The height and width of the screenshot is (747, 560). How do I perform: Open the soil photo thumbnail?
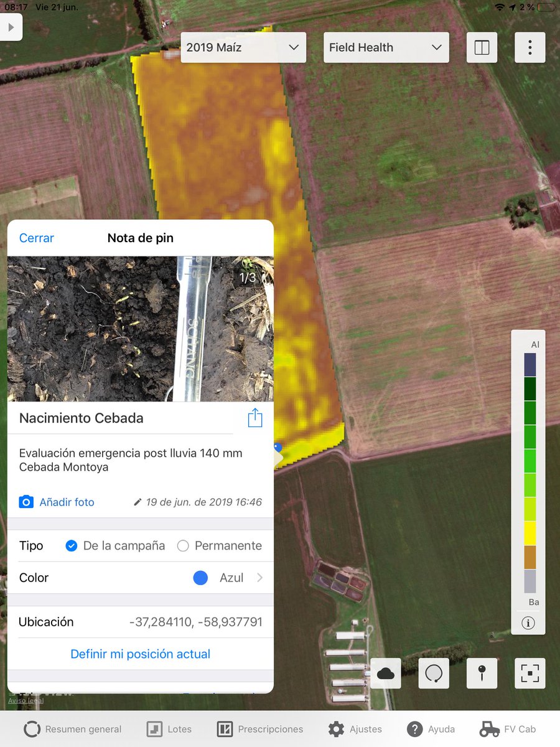click(141, 329)
